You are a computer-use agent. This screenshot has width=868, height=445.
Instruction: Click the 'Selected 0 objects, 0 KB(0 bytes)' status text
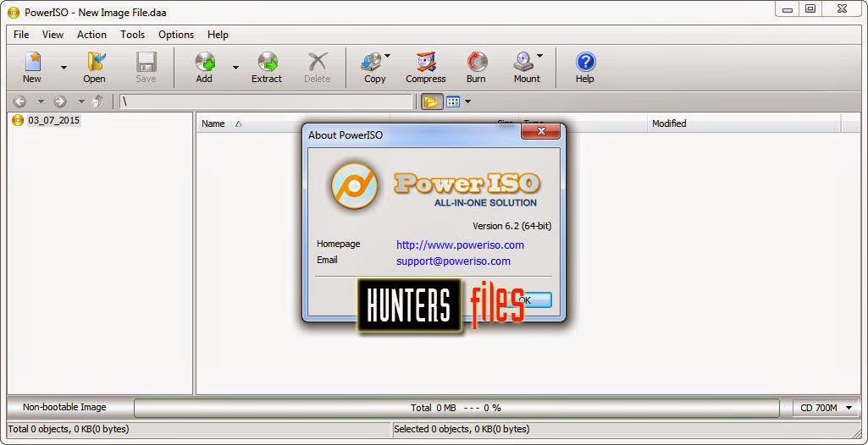(462, 429)
